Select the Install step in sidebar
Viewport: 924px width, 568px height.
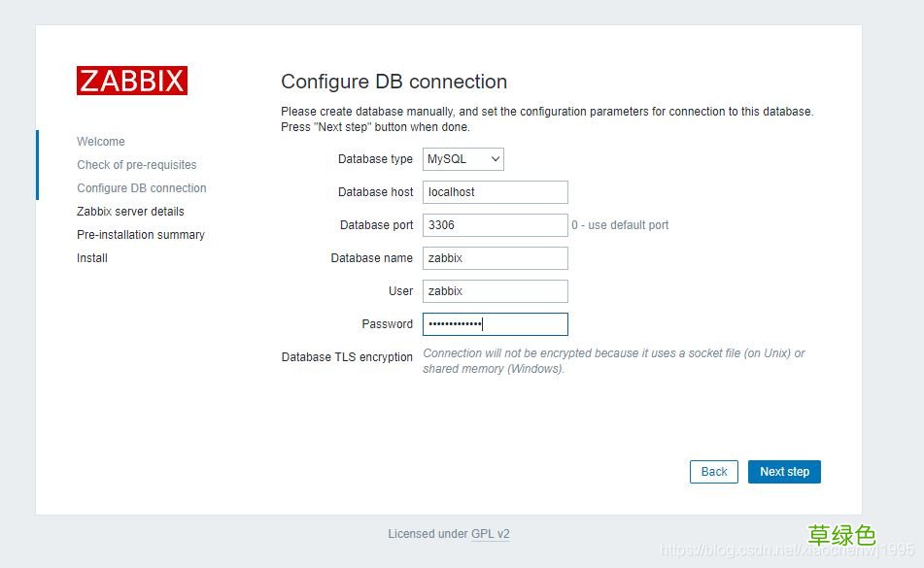92,258
